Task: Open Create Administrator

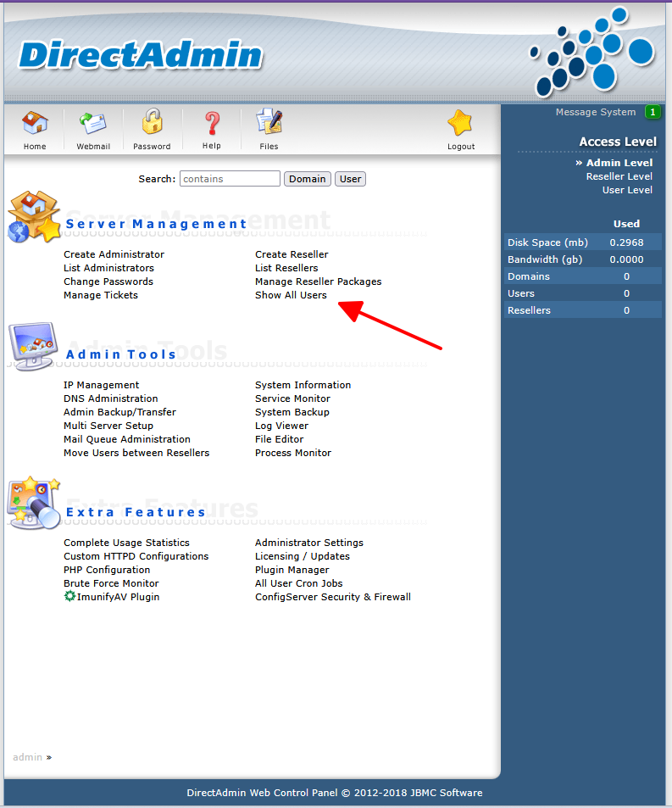Action: point(114,254)
